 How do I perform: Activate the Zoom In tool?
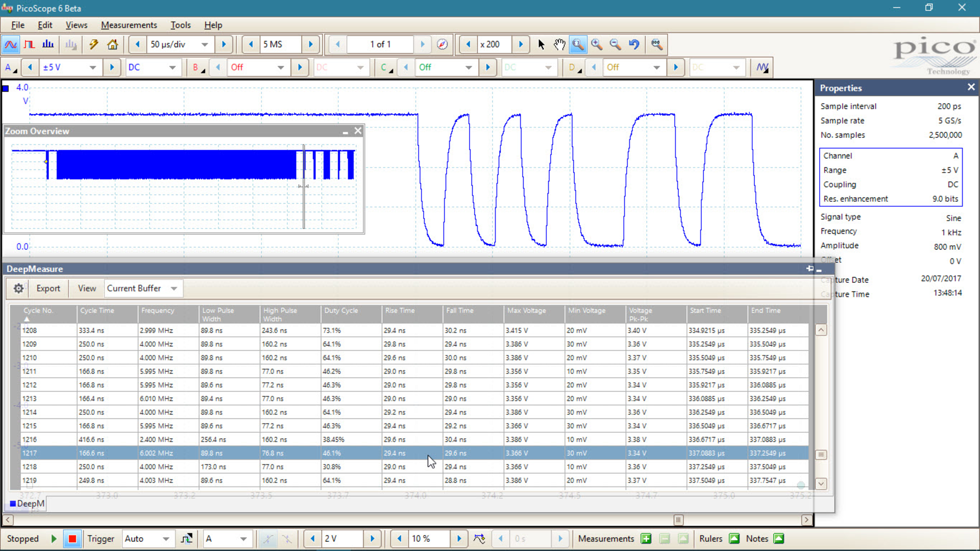(x=597, y=45)
